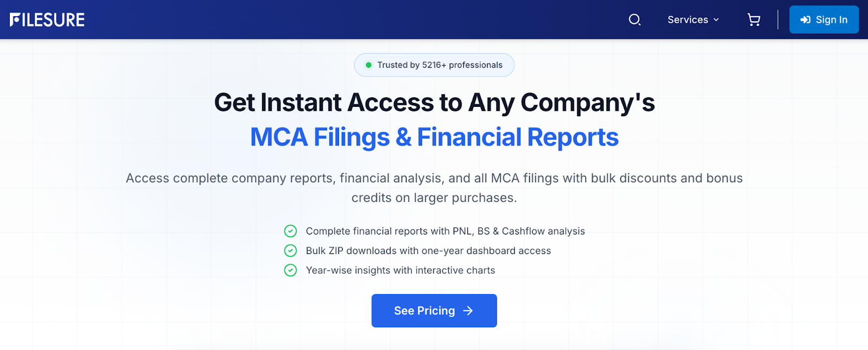
Task: Click the arrow icon inside Sign In
Action: 806,20
